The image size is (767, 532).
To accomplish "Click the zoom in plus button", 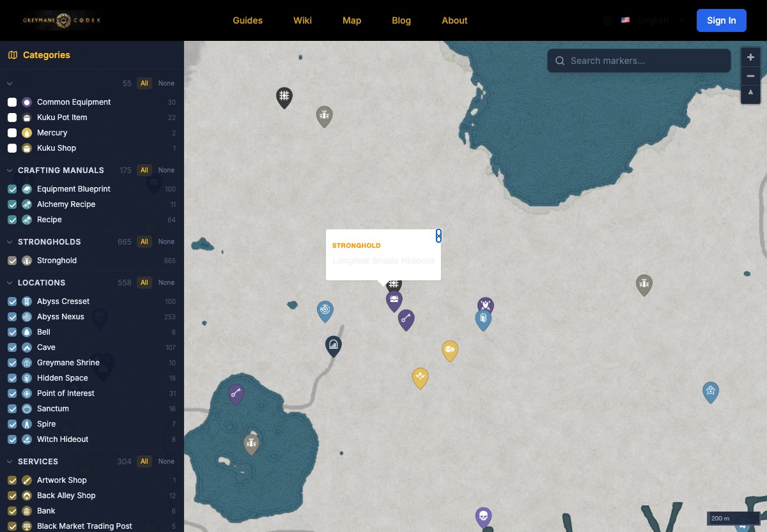I will tap(750, 57).
